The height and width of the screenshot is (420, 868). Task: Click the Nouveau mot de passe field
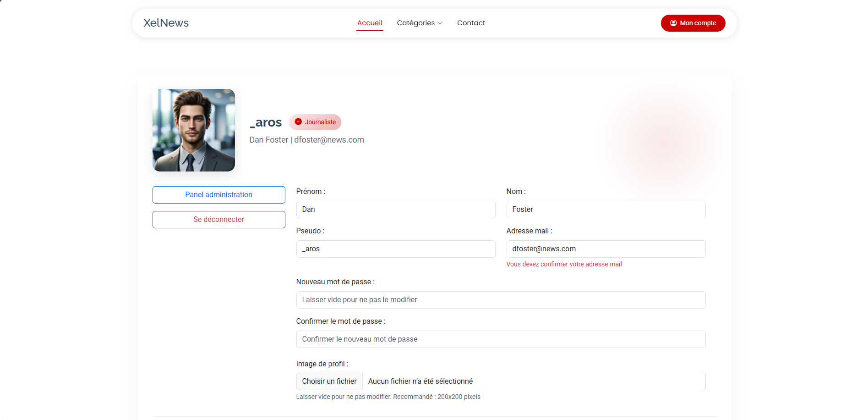click(x=501, y=300)
